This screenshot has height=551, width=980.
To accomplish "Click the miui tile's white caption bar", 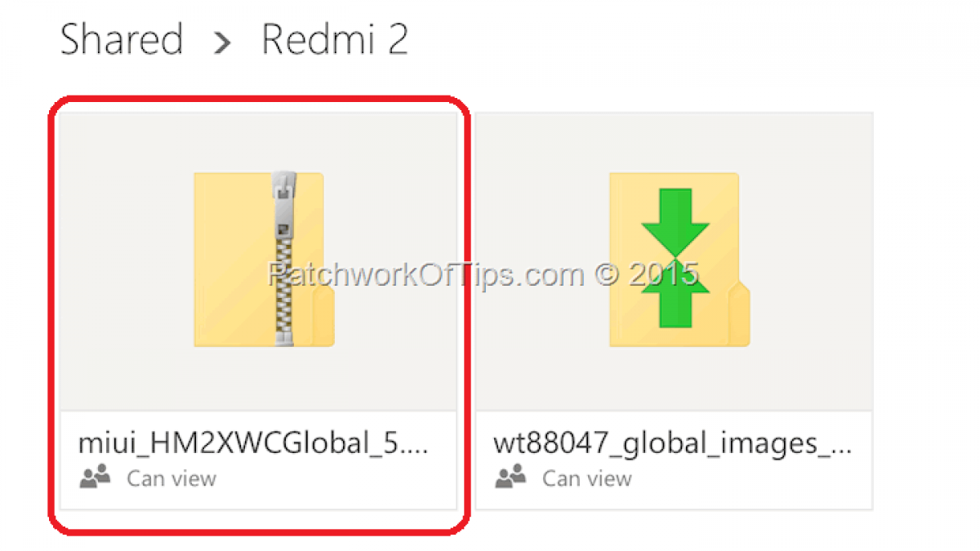I will (x=259, y=460).
